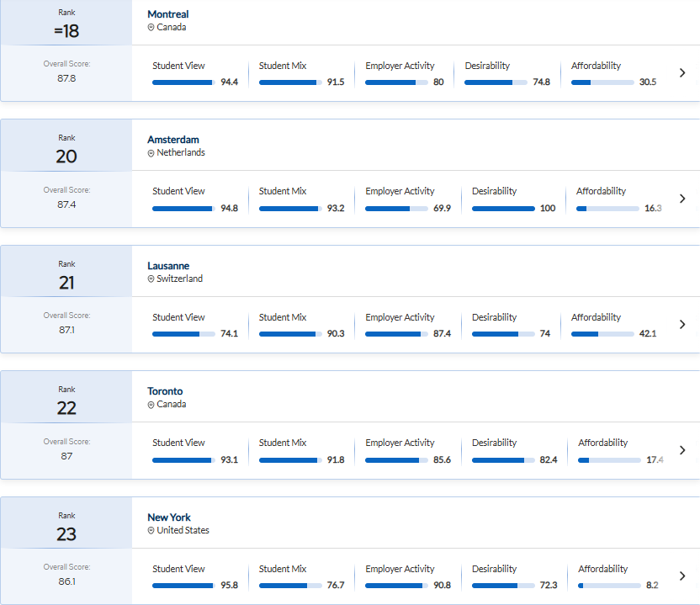Click the location pin icon next to Switzerland
The height and width of the screenshot is (605, 700).
tap(151, 279)
